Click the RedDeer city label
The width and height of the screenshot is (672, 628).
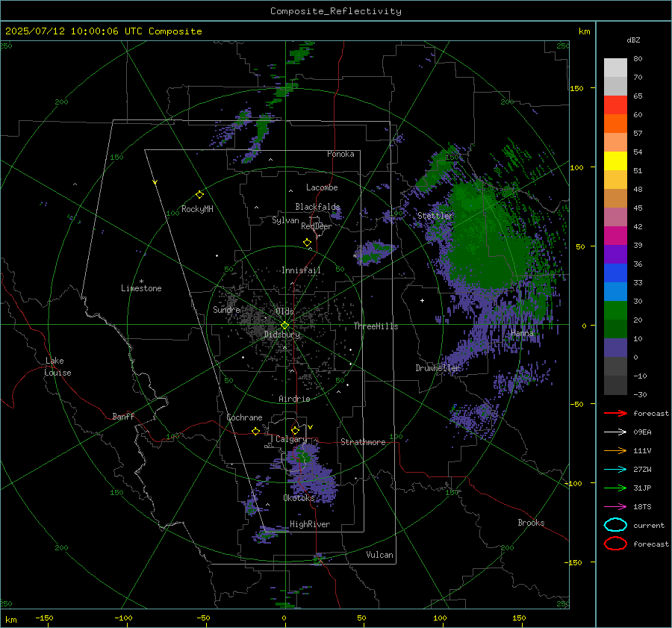pyautogui.click(x=317, y=226)
